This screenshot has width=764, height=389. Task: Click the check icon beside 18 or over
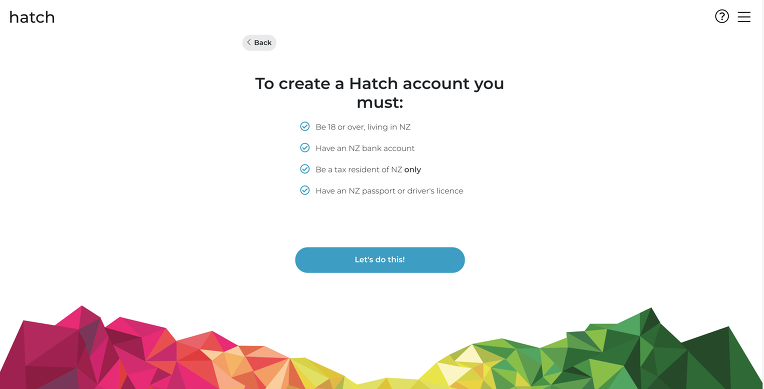[x=305, y=127]
